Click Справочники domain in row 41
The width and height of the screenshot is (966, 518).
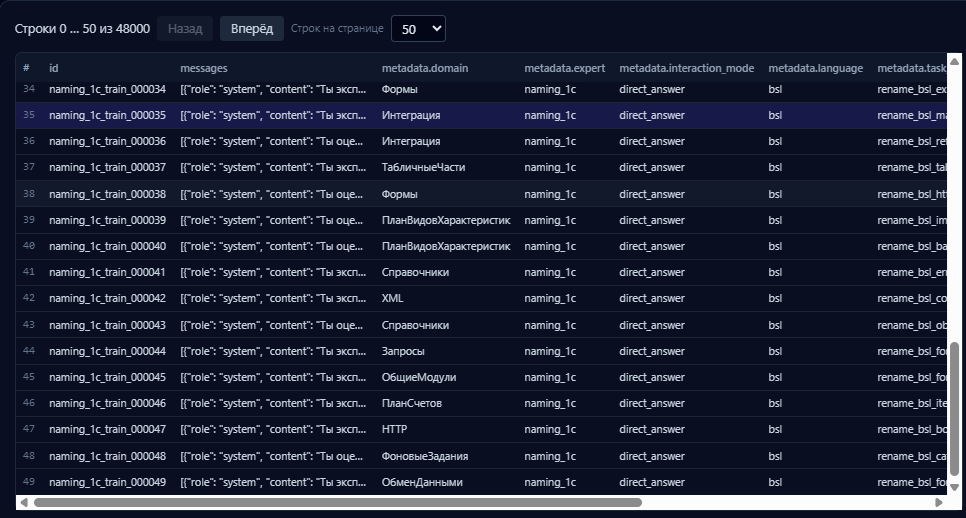click(415, 272)
